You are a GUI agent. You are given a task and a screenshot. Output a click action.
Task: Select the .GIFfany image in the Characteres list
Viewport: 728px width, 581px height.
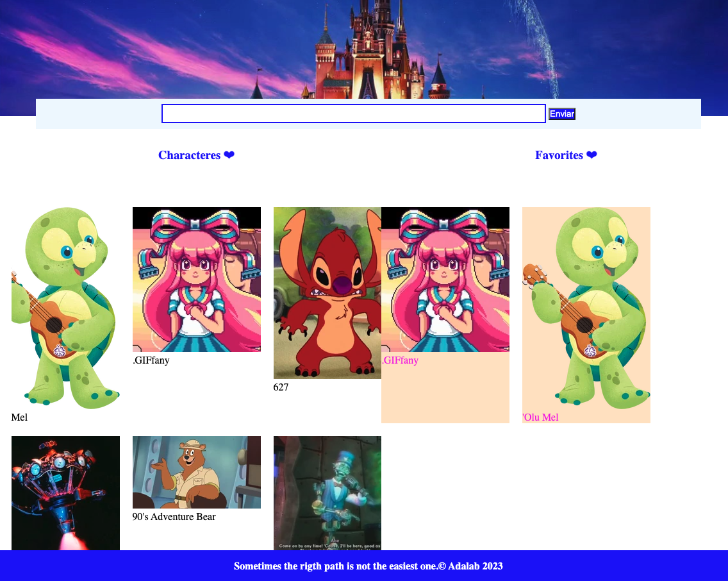196,280
